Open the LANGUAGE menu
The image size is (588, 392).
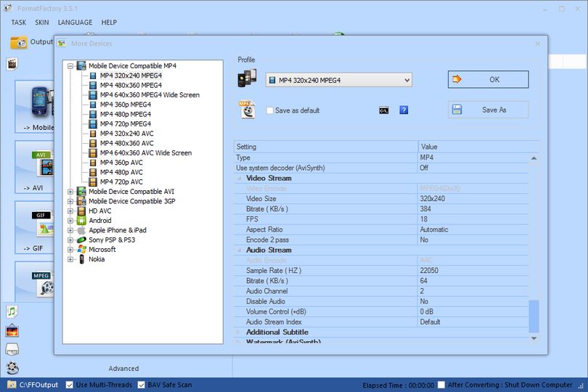75,23
